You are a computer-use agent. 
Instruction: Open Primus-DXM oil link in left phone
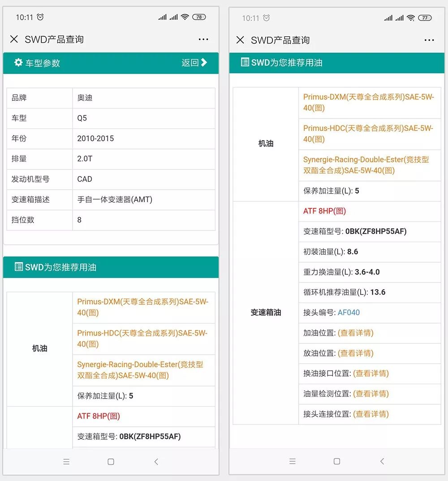tap(142, 307)
